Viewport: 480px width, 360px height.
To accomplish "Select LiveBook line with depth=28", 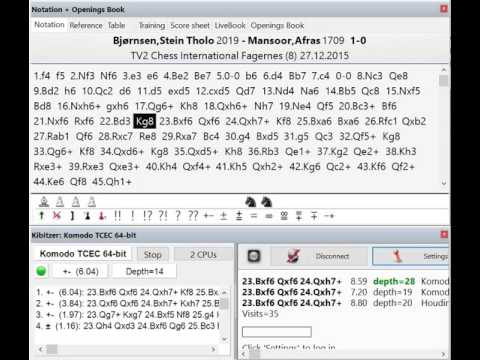I will click(345, 281).
